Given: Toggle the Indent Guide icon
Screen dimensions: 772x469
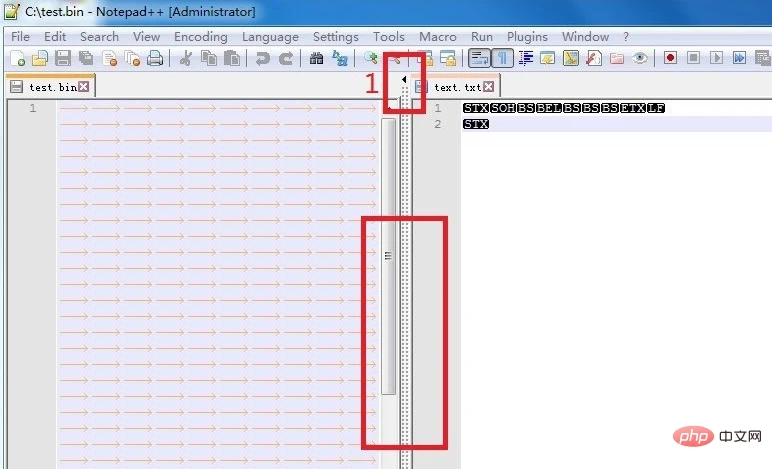Looking at the screenshot, I should 525,58.
